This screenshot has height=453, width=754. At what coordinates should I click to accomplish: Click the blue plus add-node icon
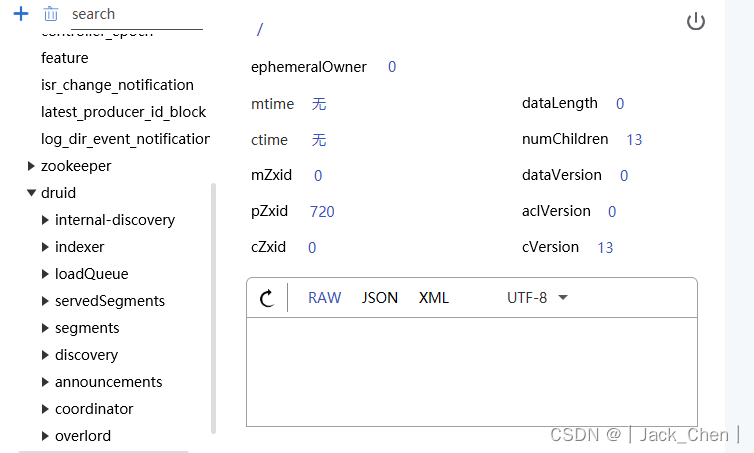[21, 14]
